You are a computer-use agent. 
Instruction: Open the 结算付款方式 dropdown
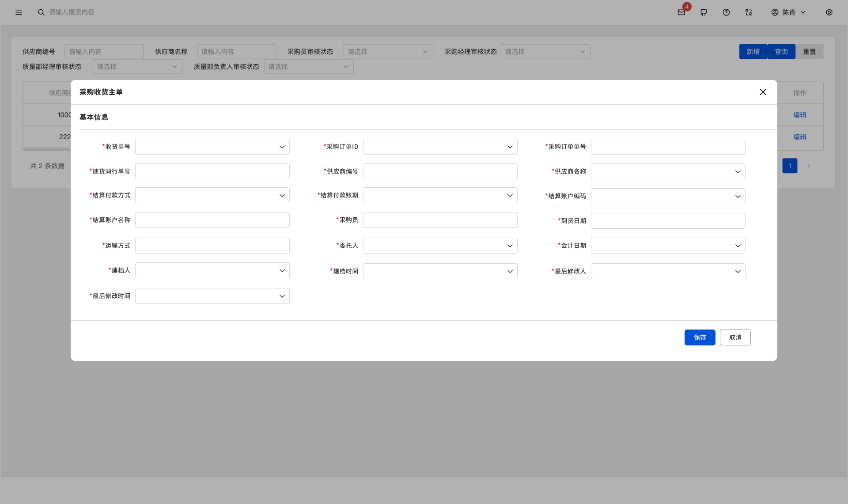(x=212, y=195)
